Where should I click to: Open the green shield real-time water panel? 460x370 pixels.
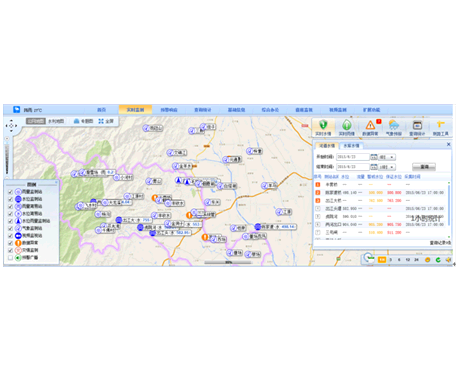coord(323,128)
